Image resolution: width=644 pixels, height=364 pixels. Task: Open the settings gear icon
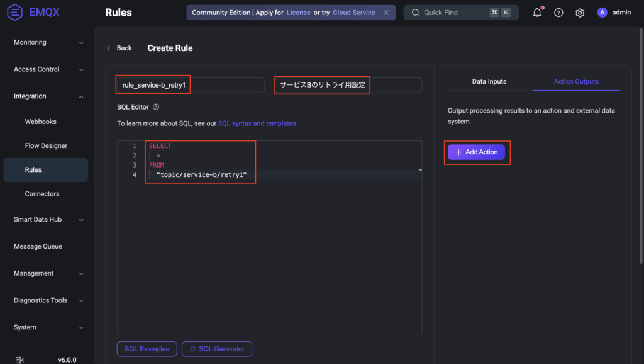pyautogui.click(x=580, y=13)
